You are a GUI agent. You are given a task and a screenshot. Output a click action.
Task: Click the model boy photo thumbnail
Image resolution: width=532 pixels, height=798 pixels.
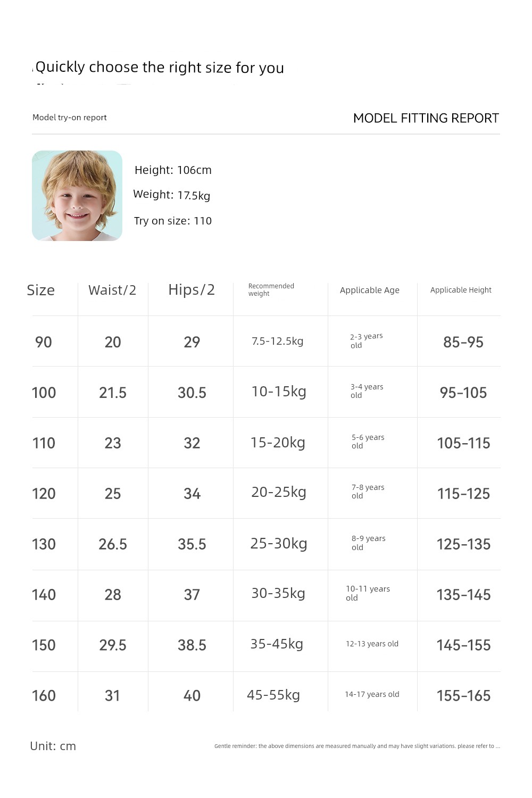tap(77, 196)
